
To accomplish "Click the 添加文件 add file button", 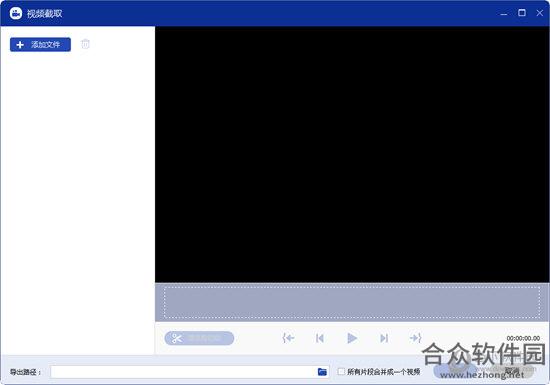I will (x=40, y=45).
